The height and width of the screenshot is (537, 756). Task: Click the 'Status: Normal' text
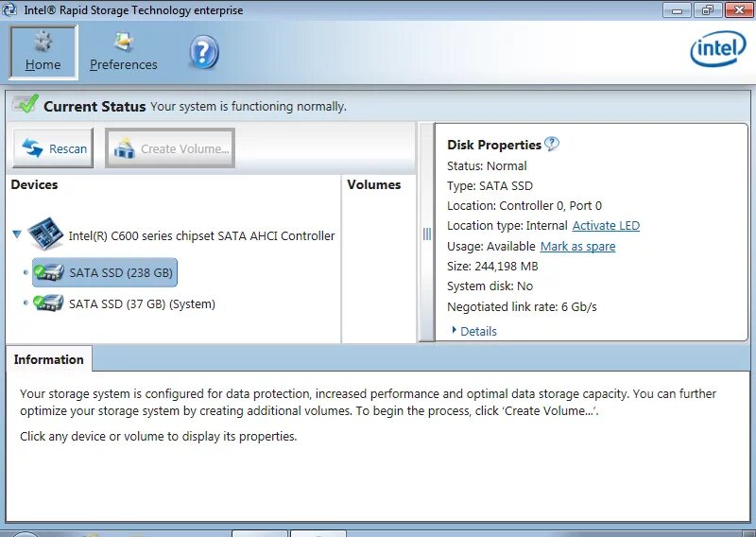point(487,166)
